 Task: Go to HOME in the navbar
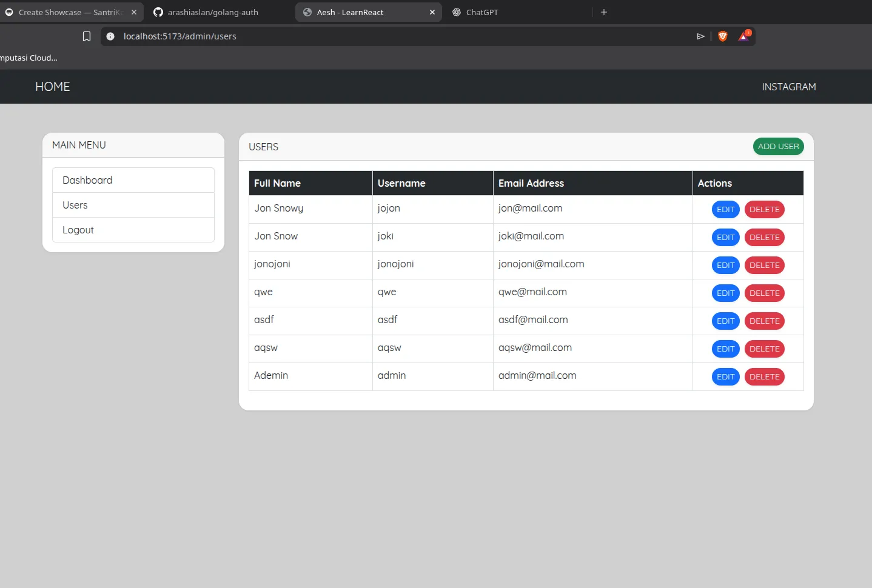[53, 87]
